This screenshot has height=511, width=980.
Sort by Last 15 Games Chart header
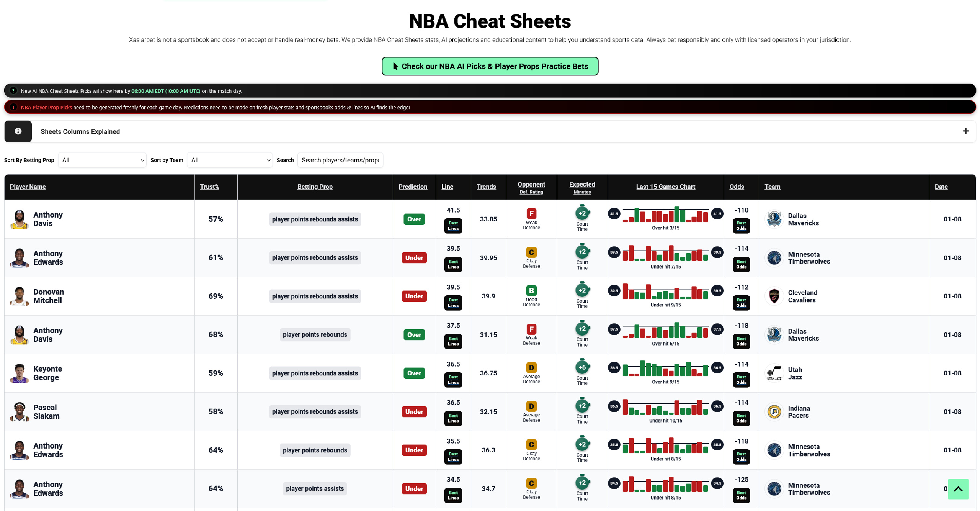[x=665, y=187]
